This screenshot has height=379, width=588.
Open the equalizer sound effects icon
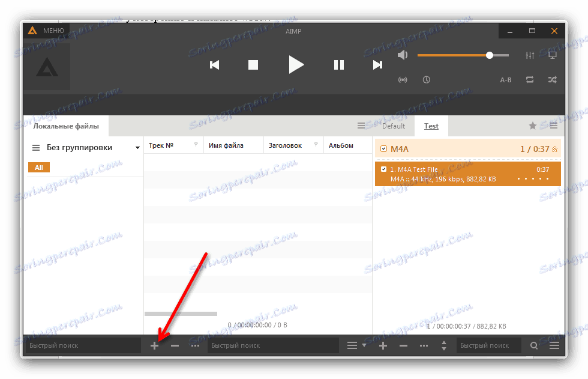tap(530, 55)
